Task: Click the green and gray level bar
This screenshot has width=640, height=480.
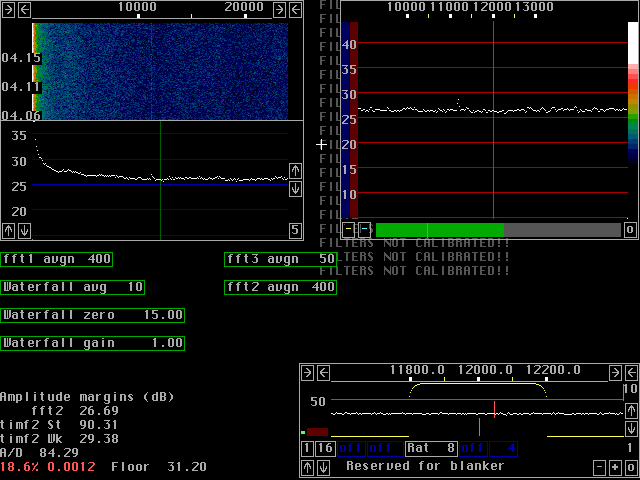Action: tap(498, 230)
